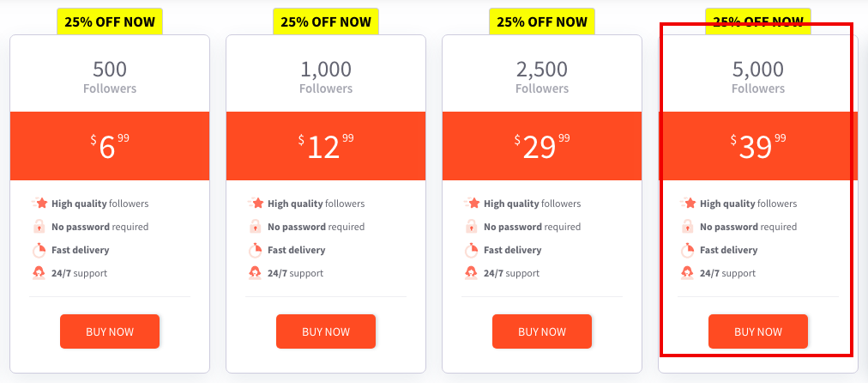This screenshot has width=868, height=383.
Task: Click padlock icon in 1,000 followers card
Action: [x=255, y=226]
